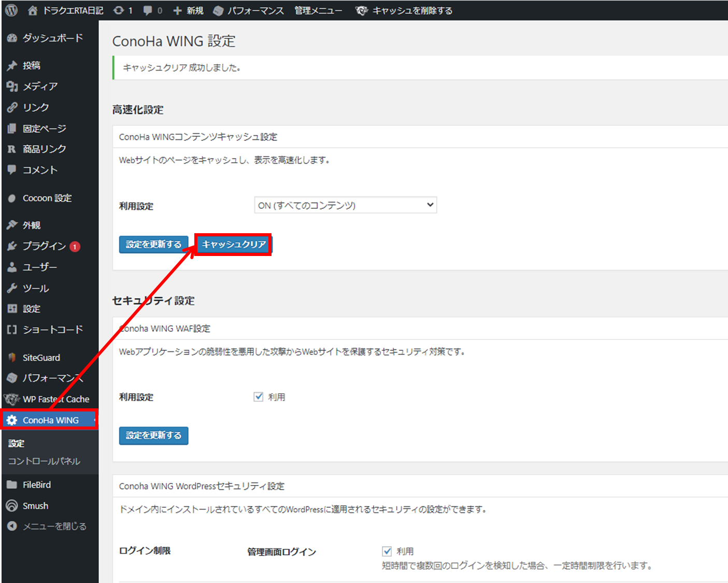728x583 pixels.
Task: Click キャッシュを削除する in admin bar
Action: point(412,10)
